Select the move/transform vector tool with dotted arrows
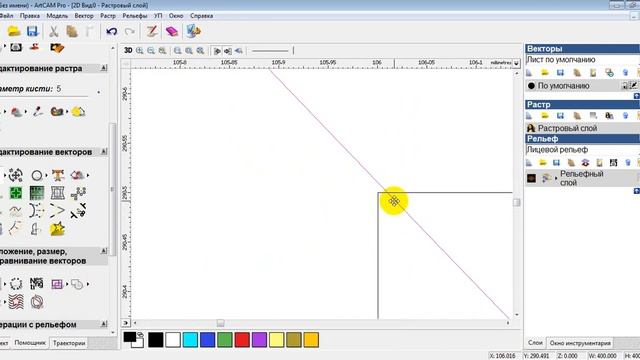This screenshot has height=360, width=640. (16, 176)
